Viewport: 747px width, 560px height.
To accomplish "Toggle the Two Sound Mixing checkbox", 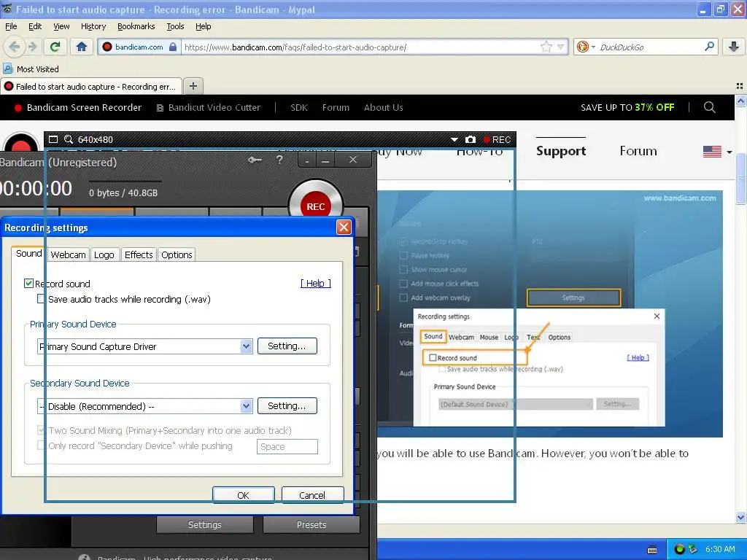I will pyautogui.click(x=42, y=430).
